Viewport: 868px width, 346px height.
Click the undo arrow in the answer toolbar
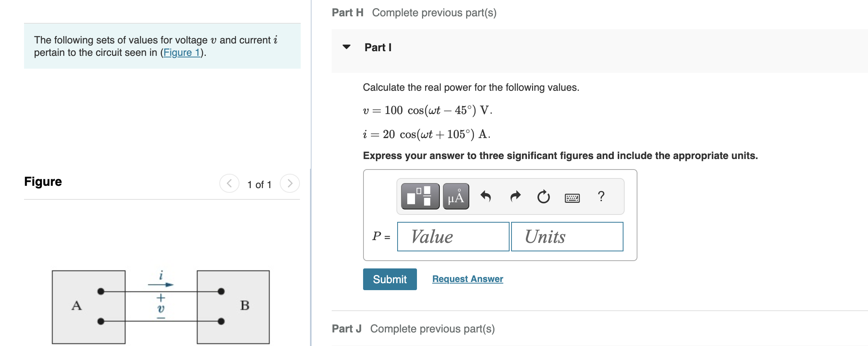pyautogui.click(x=486, y=197)
